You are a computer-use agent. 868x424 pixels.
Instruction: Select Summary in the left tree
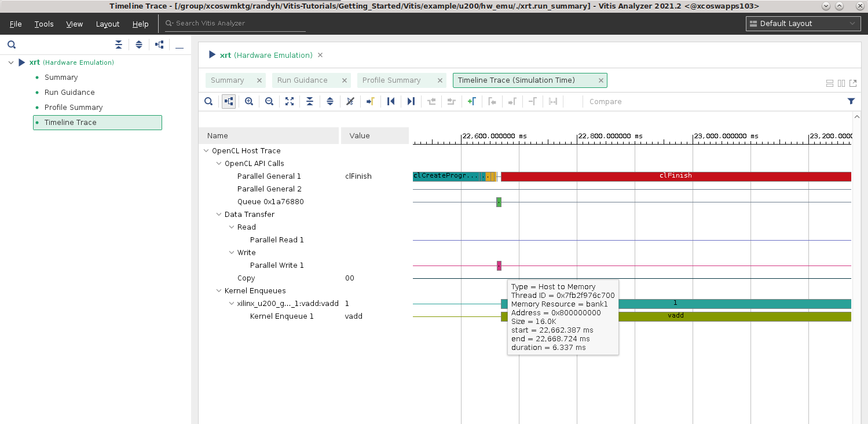point(61,77)
